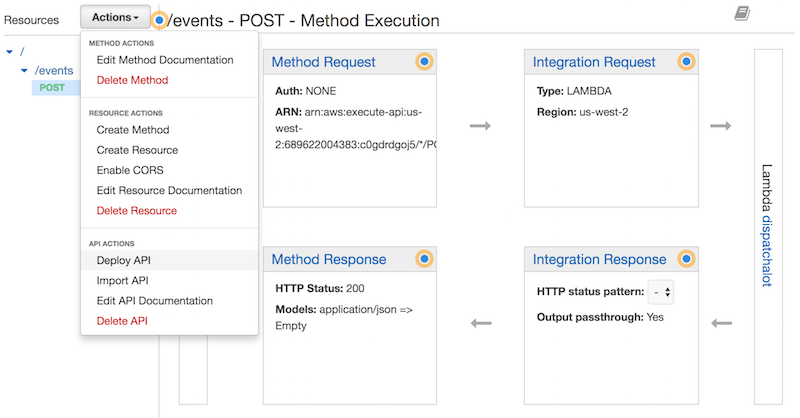Select Deploy API from the menu

coord(124,260)
